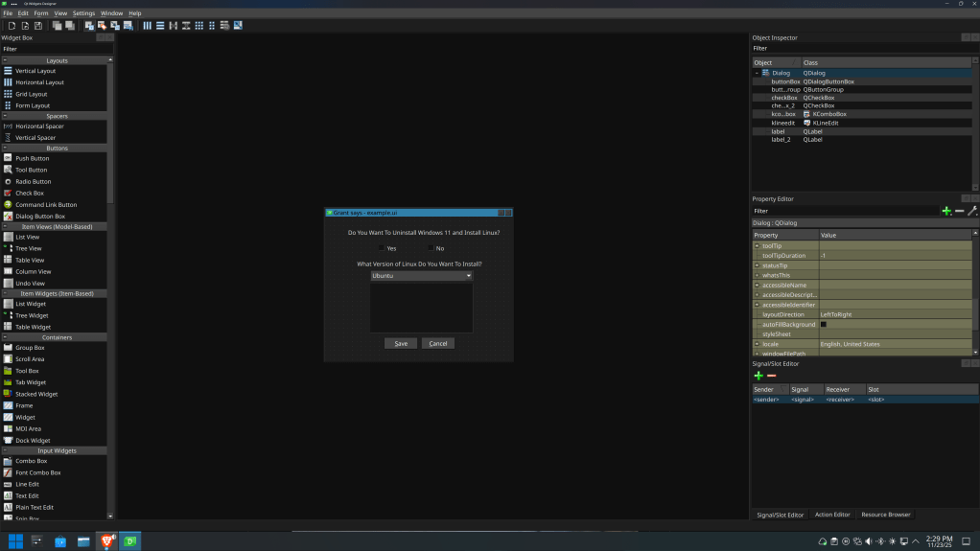The width and height of the screenshot is (980, 551).
Task: Apply Lay Out Horizontally from the toolbar
Action: (x=148, y=26)
